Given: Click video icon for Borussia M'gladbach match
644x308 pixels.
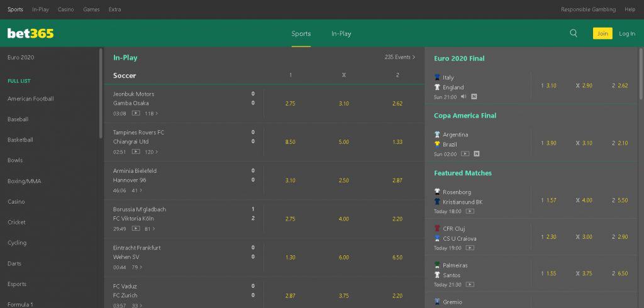Looking at the screenshot, I should pos(136,228).
